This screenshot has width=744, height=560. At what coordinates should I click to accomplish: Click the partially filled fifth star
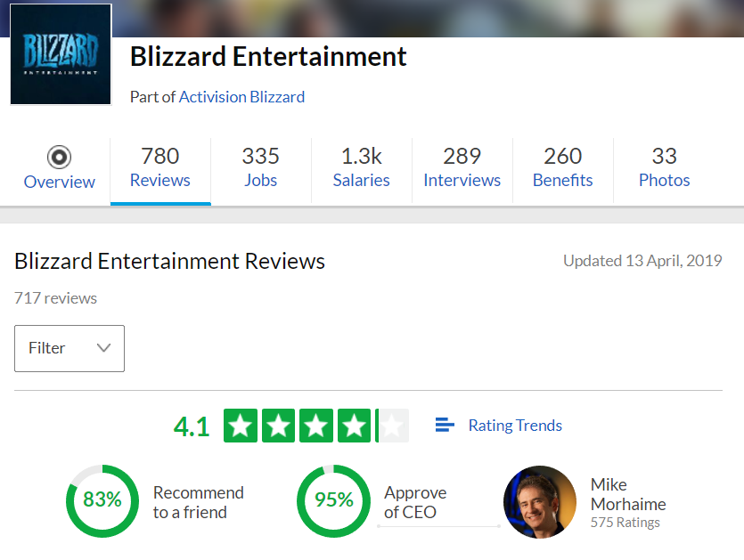point(392,426)
